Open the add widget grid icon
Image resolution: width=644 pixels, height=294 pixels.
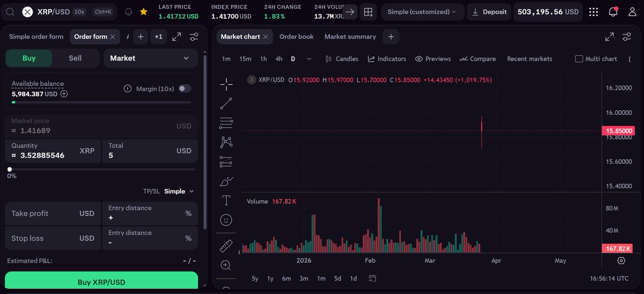coord(368,11)
